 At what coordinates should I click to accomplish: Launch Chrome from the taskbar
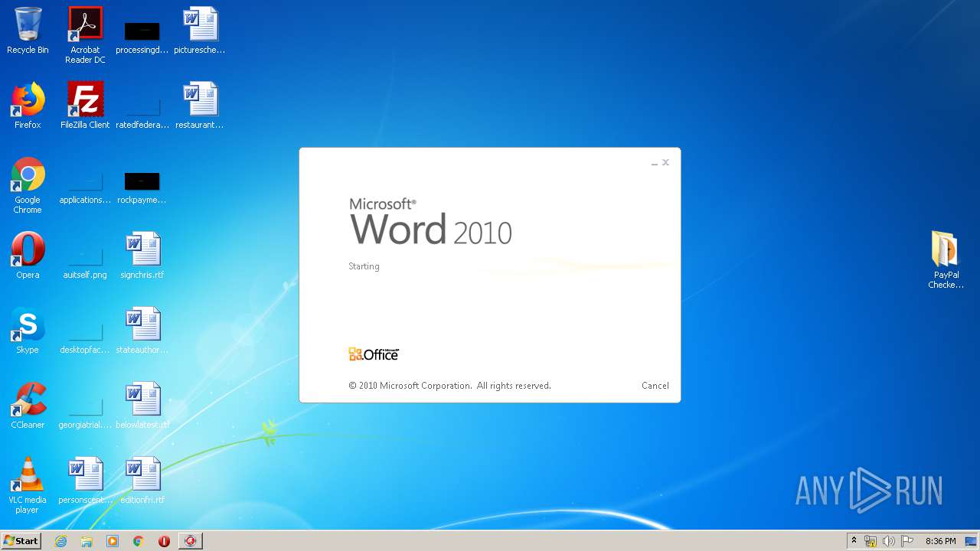click(x=139, y=541)
